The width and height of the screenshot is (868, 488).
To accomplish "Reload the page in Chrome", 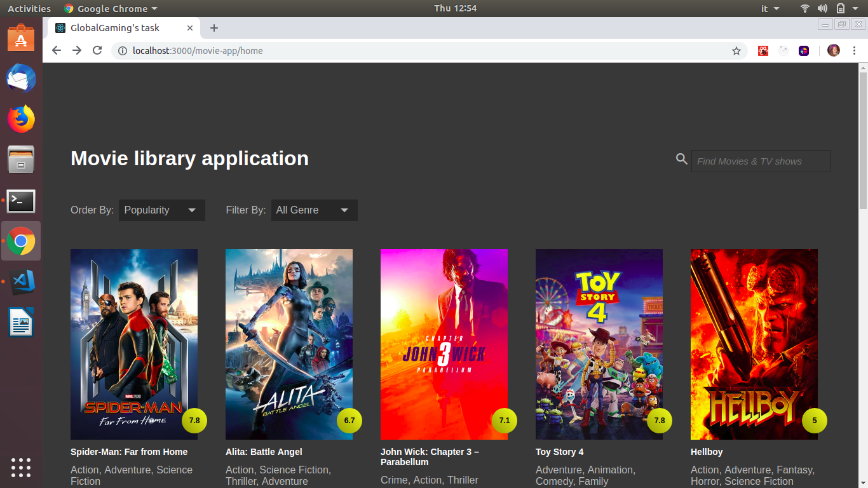I will click(x=97, y=51).
